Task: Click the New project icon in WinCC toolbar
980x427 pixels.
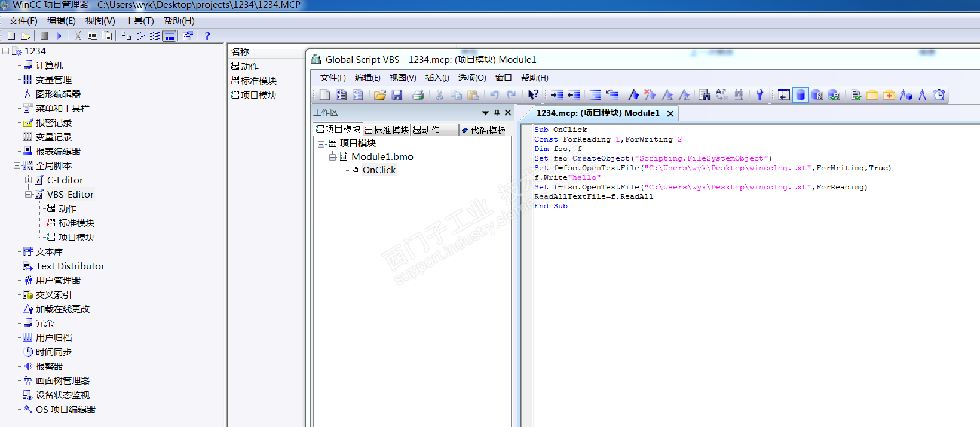Action: 11,36
